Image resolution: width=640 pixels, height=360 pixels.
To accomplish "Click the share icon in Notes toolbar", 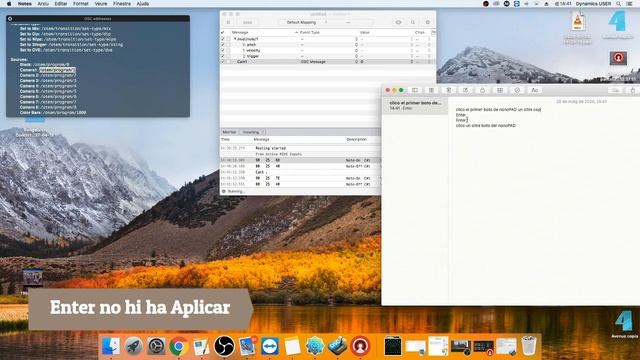I will (x=633, y=90).
